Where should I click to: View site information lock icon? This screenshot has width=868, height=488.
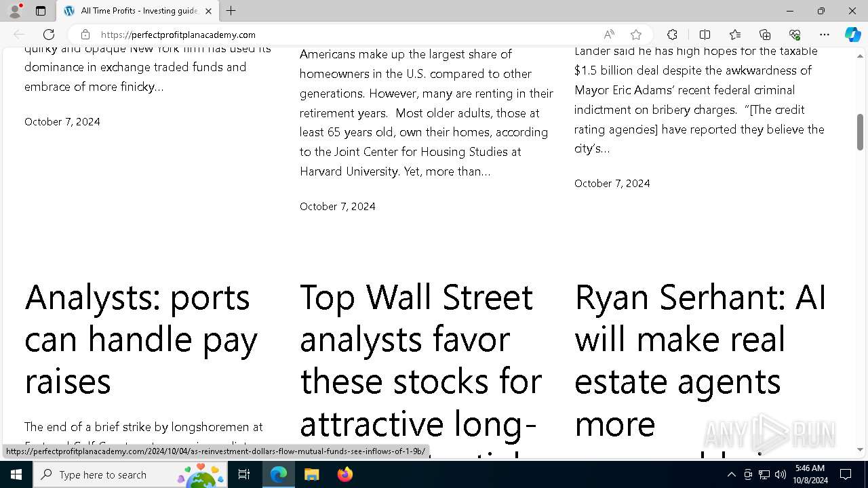85,35
